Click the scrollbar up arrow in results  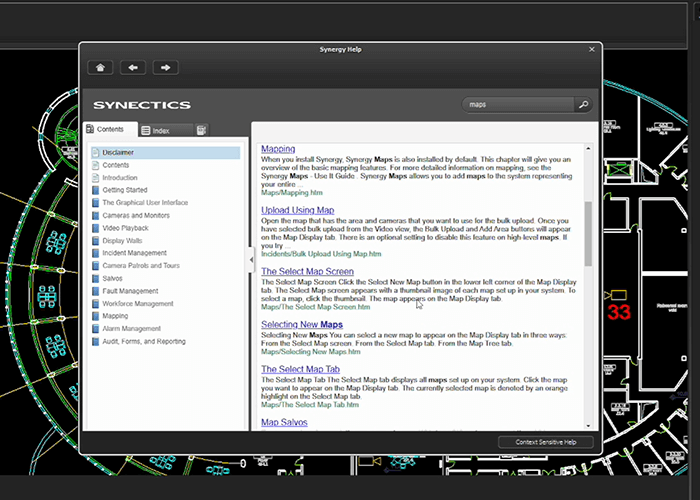point(588,148)
